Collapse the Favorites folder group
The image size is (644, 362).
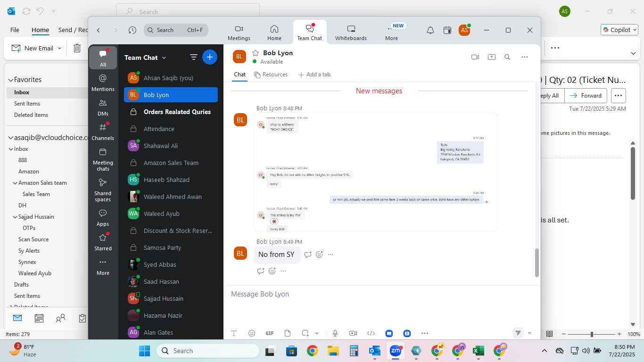click(x=10, y=80)
